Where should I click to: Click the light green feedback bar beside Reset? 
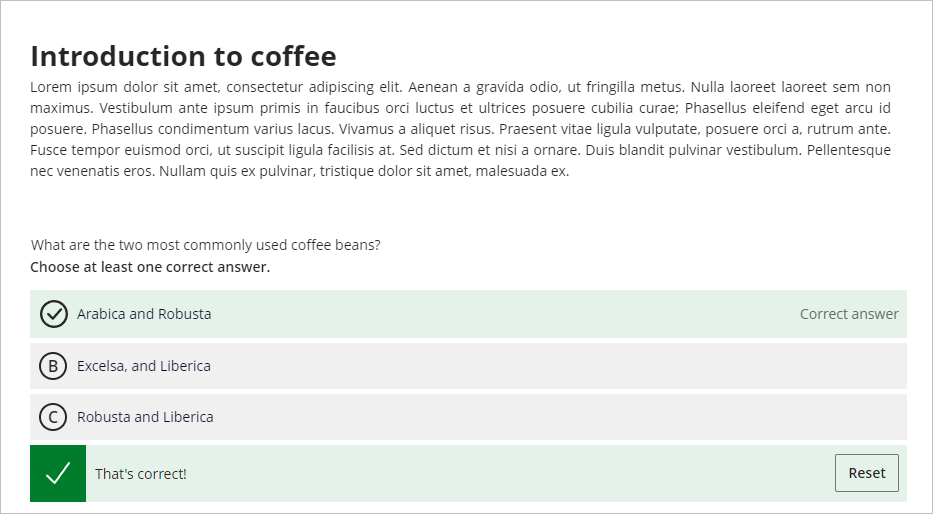[506, 474]
